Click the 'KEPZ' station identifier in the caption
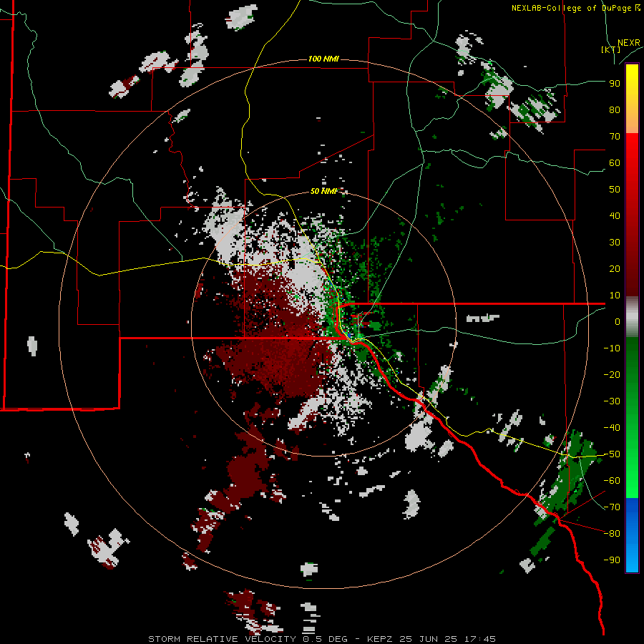 381,639
